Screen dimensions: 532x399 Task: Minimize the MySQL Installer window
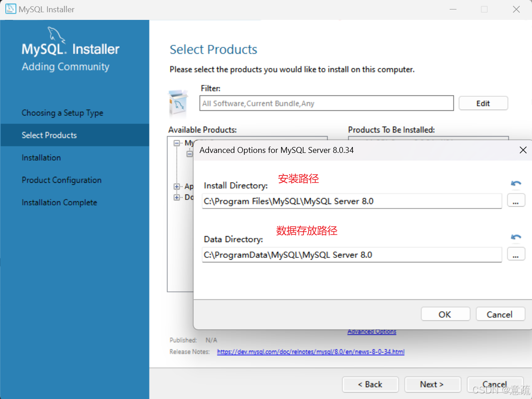pos(453,9)
